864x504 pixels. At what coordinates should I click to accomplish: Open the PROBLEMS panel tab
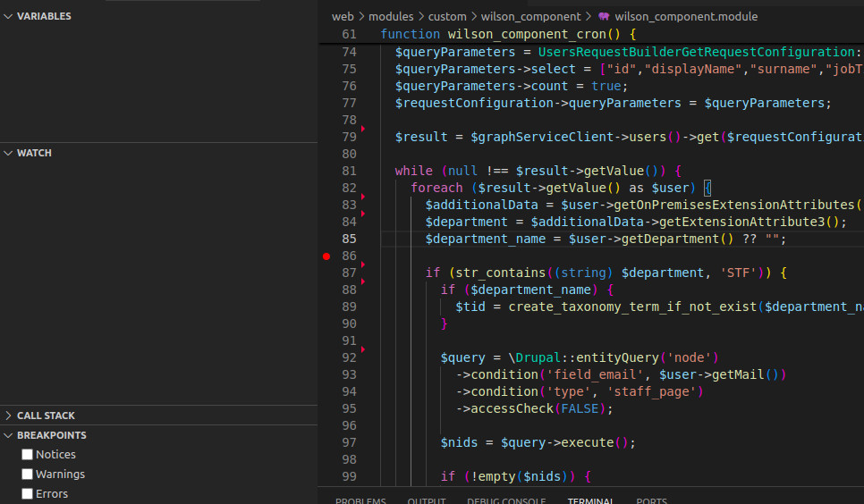pos(360,500)
